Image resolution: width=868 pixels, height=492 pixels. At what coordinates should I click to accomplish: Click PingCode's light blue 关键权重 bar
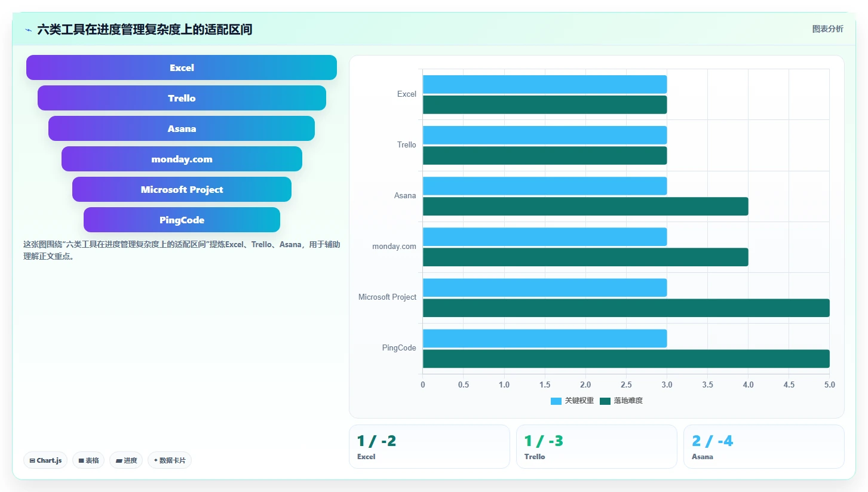545,338
